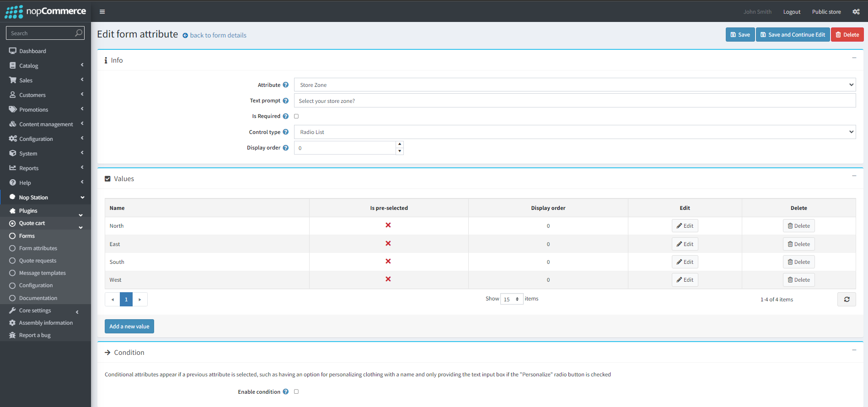Collapse the Plugins sidebar menu
The width and height of the screenshot is (868, 407).
[45, 211]
